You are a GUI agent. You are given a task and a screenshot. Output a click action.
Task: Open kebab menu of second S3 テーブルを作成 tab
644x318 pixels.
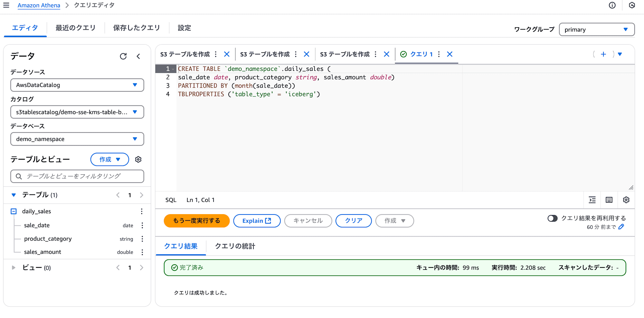tap(296, 54)
